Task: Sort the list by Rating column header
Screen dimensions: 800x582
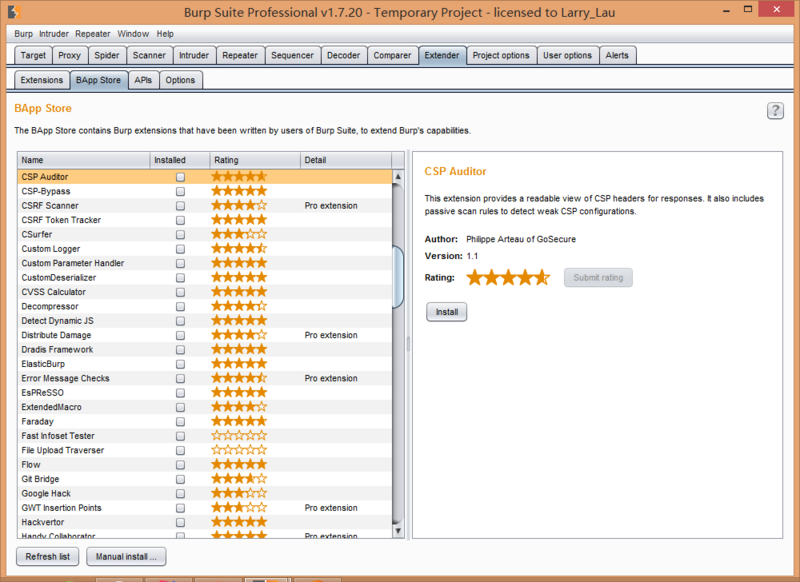Action: tap(255, 160)
